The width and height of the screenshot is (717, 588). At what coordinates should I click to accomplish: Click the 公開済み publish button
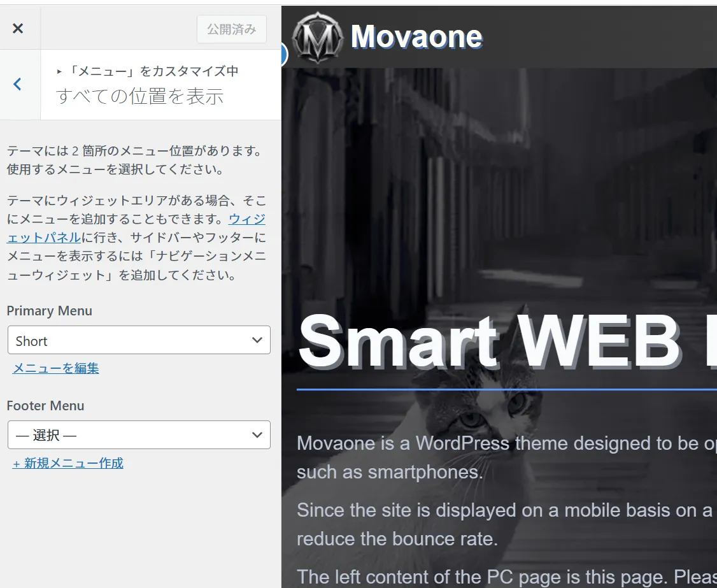click(232, 29)
